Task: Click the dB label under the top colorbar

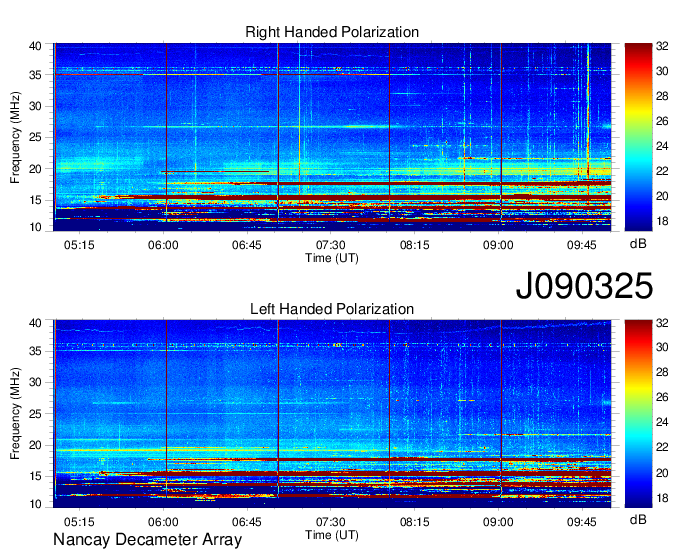Action: pos(638,244)
